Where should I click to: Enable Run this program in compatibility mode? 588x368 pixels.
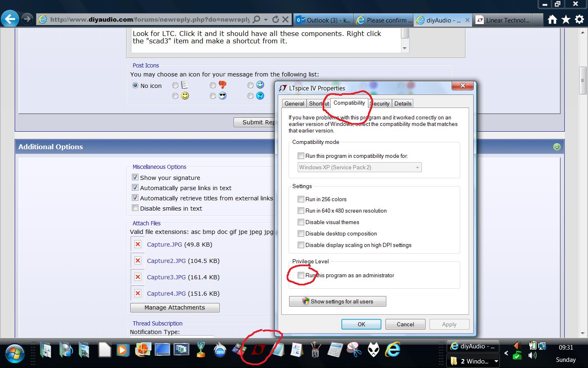click(x=301, y=156)
